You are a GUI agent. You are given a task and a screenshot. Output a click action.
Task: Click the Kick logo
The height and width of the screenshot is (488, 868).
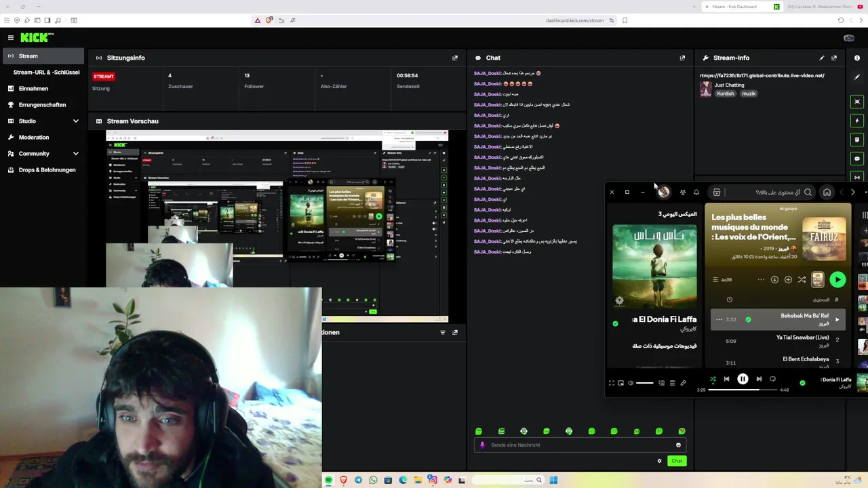click(x=37, y=38)
